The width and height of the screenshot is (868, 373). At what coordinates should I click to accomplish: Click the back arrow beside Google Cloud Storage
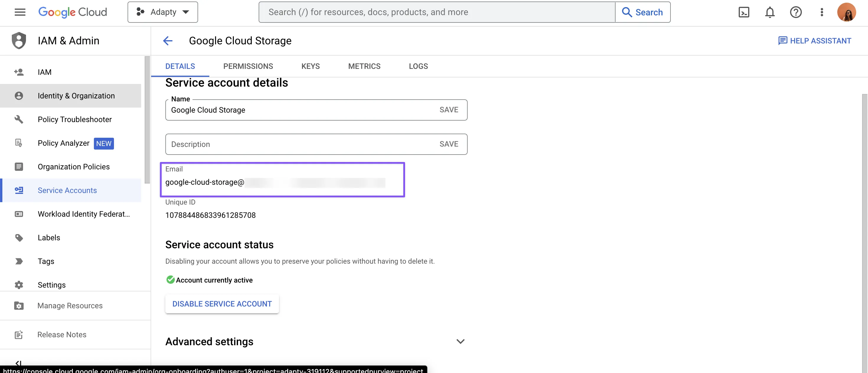pos(168,41)
